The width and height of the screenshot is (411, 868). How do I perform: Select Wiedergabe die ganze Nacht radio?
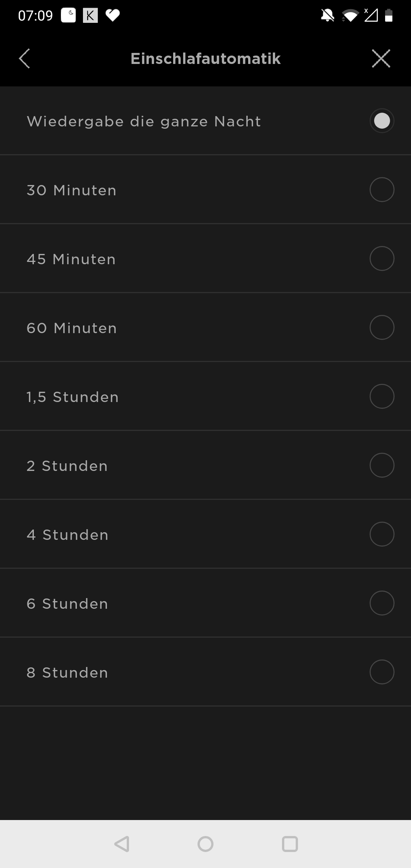(x=382, y=121)
